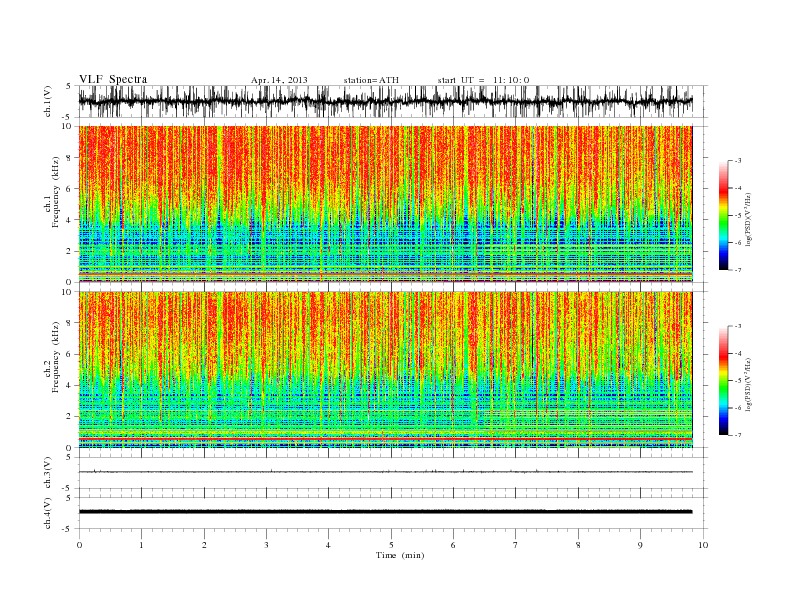Click the "ch.3(V)" axis label
This screenshot has height=612, width=792.
48,473
